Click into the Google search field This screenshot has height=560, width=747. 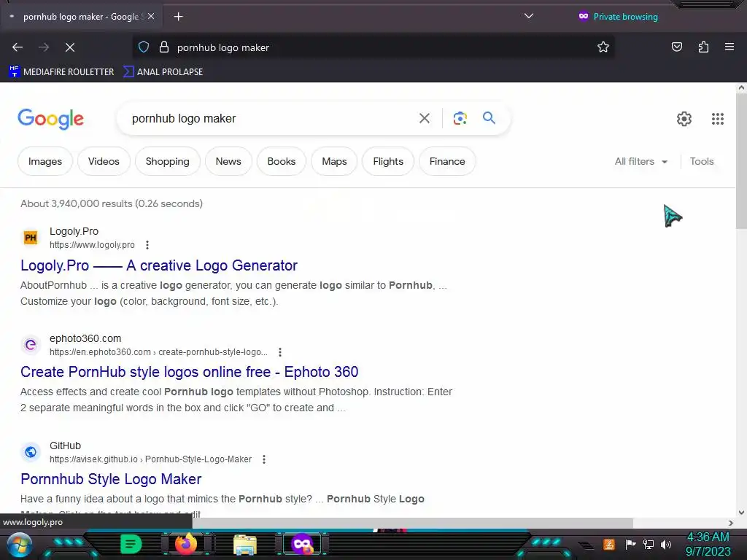point(271,119)
